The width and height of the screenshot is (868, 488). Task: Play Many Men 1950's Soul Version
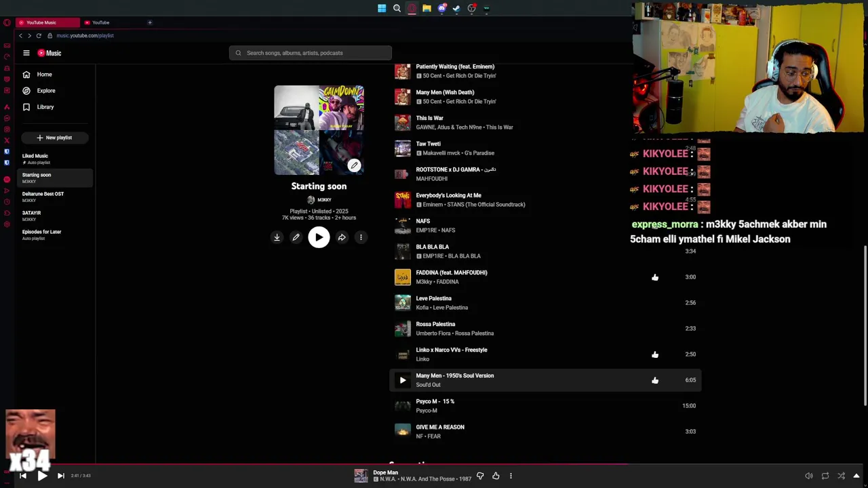pyautogui.click(x=403, y=380)
